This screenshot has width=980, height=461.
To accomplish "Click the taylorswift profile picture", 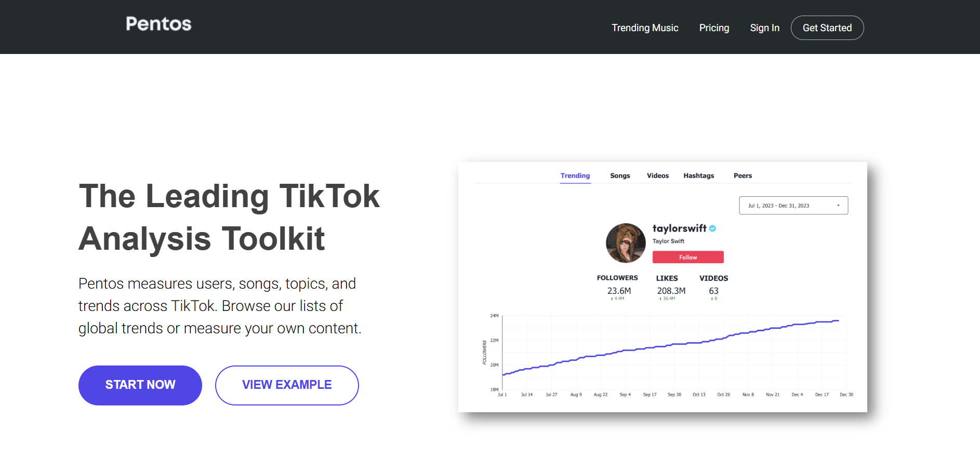I will (626, 243).
